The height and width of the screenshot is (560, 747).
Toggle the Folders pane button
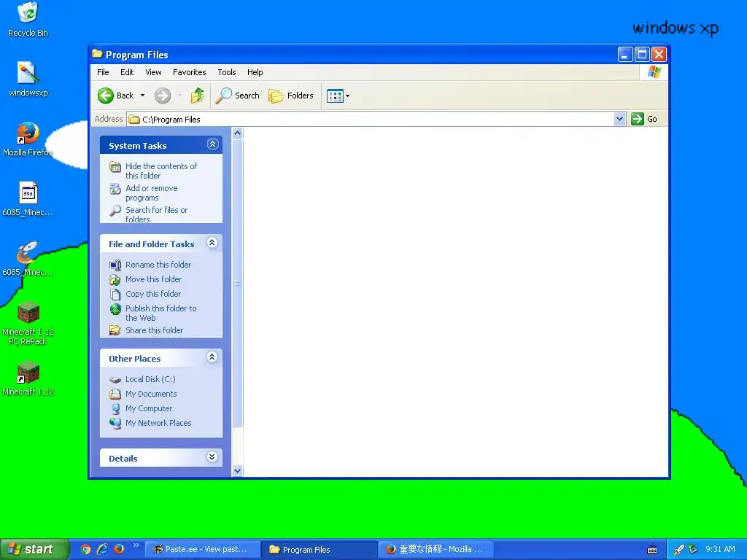(x=291, y=96)
